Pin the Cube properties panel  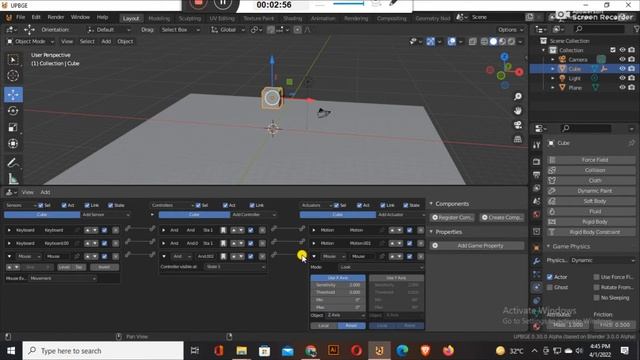point(631,143)
